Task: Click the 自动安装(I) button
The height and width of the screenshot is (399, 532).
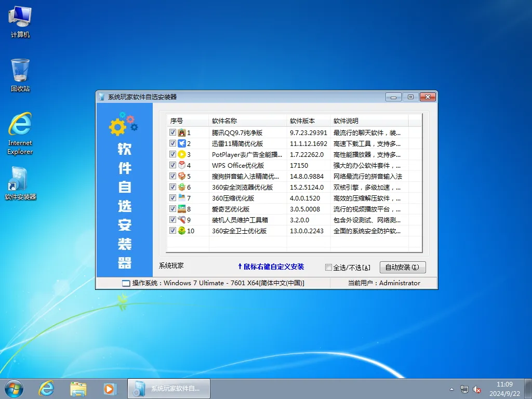Action: [403, 267]
